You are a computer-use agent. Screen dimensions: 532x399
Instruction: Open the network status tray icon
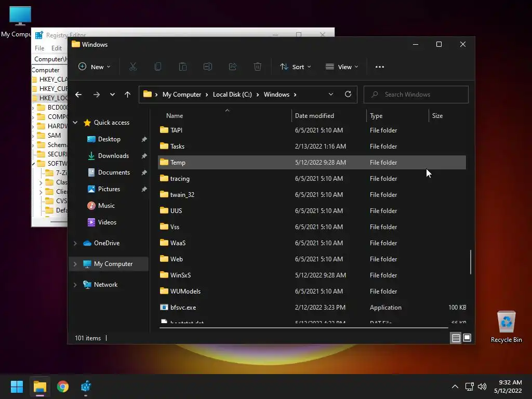point(469,387)
